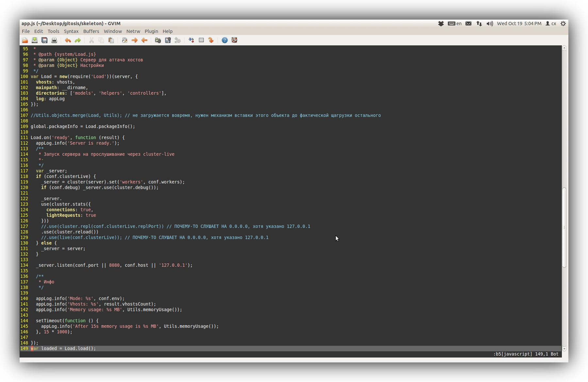Click the Make toolbar icon

click(x=191, y=40)
